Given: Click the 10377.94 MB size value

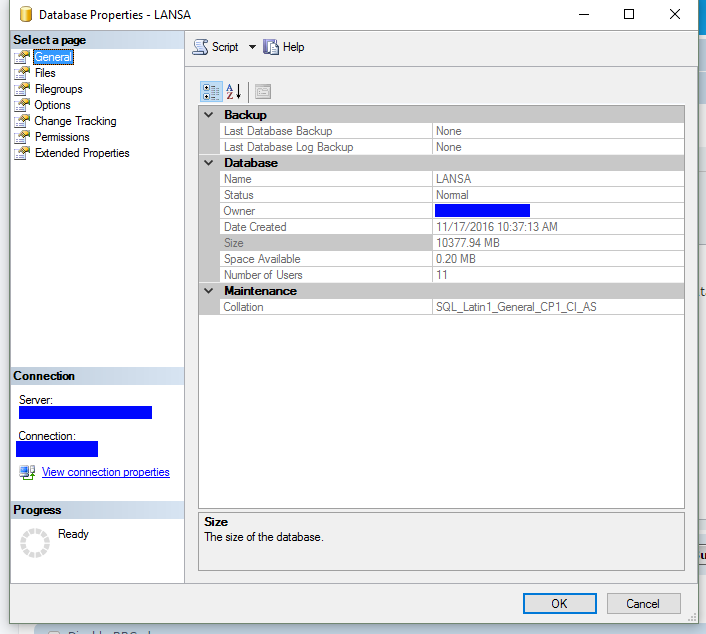Looking at the screenshot, I should pos(468,243).
